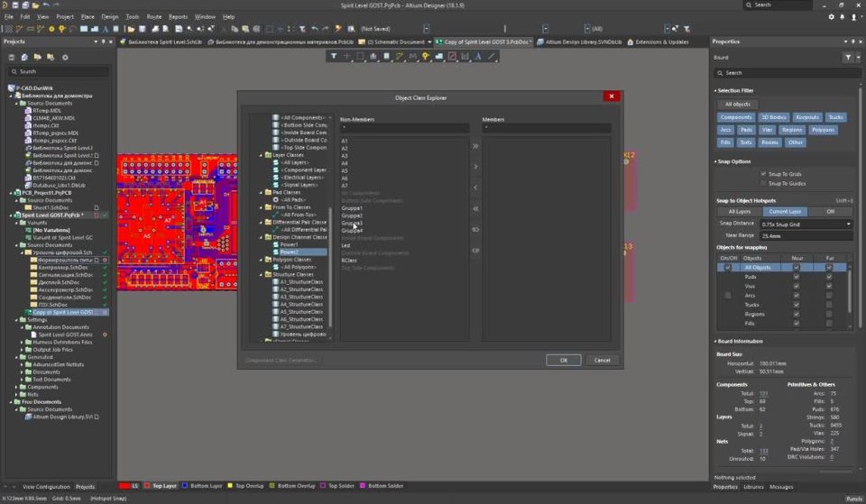
Task: Click the user account icon at top right
Action: coord(854,17)
